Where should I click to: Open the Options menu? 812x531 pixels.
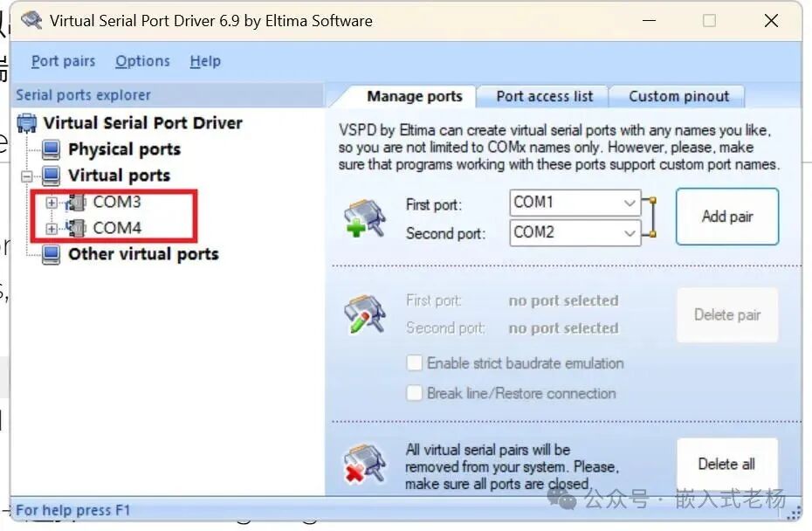tap(142, 61)
